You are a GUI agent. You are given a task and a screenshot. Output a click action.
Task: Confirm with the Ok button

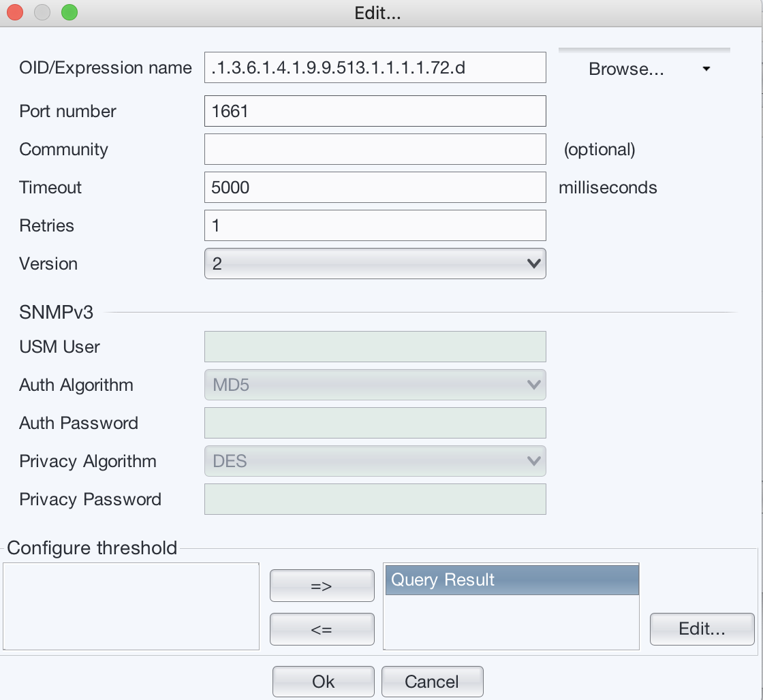pos(323,682)
